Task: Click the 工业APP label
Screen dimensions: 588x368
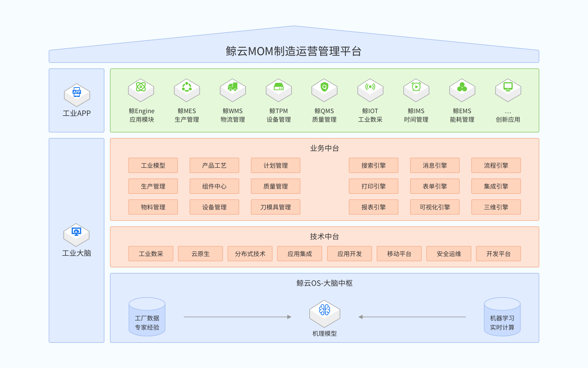Action: pyautogui.click(x=77, y=113)
